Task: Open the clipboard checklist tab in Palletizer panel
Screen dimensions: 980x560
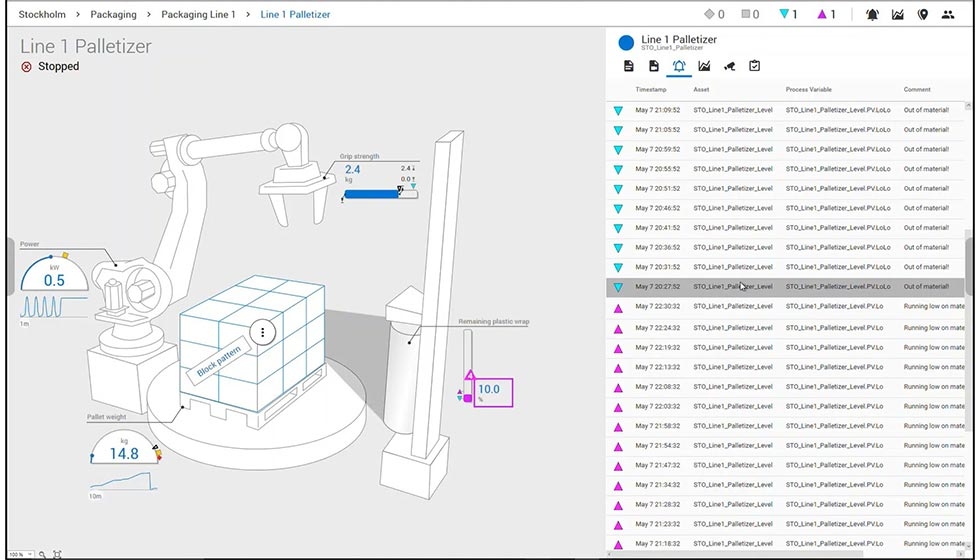Action: pos(754,66)
